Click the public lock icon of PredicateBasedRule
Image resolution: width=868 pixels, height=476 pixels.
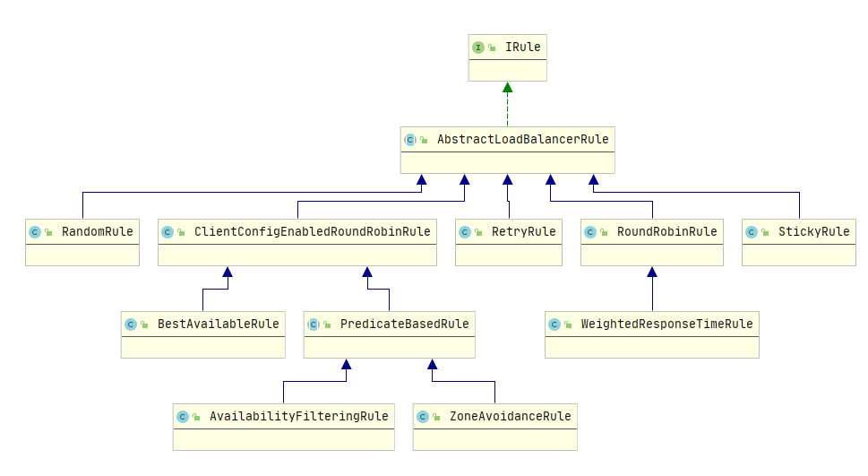pos(327,325)
